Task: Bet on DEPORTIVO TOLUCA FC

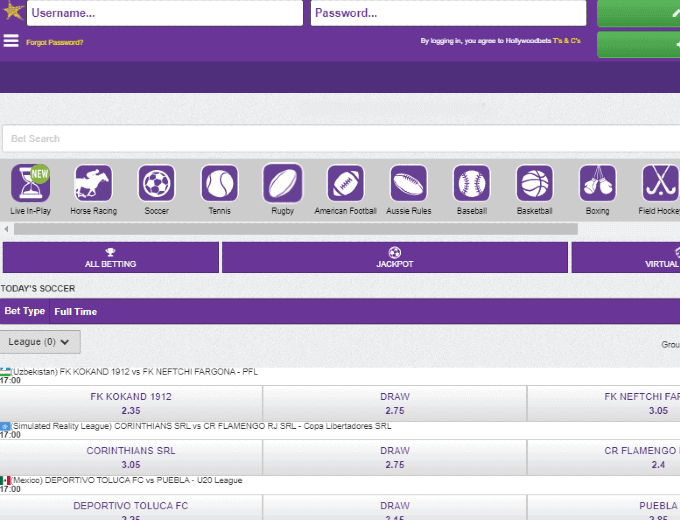Action: [131, 507]
